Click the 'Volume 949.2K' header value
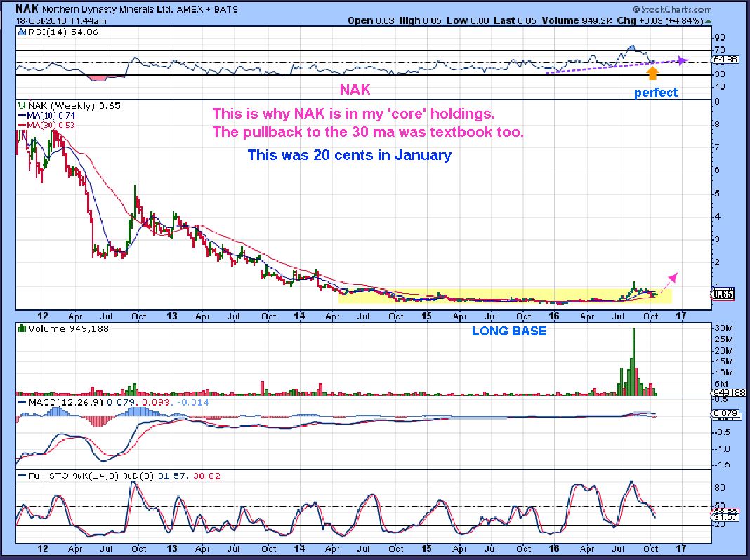This screenshot has height=560, width=750. click(x=578, y=20)
